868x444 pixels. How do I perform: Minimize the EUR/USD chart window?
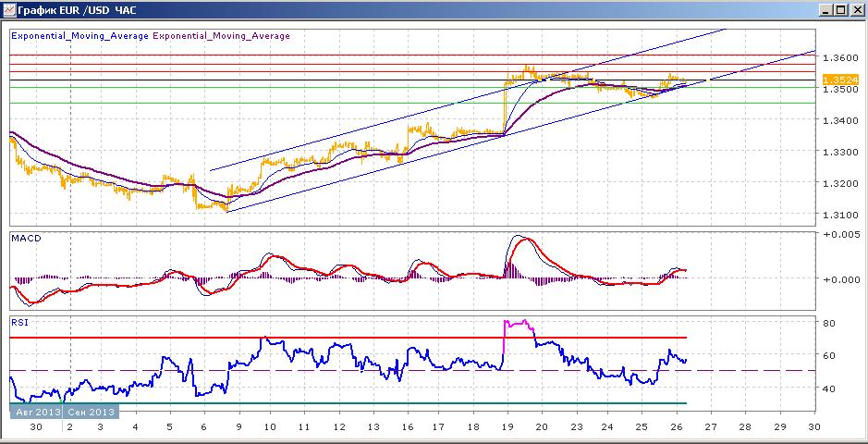pos(825,9)
